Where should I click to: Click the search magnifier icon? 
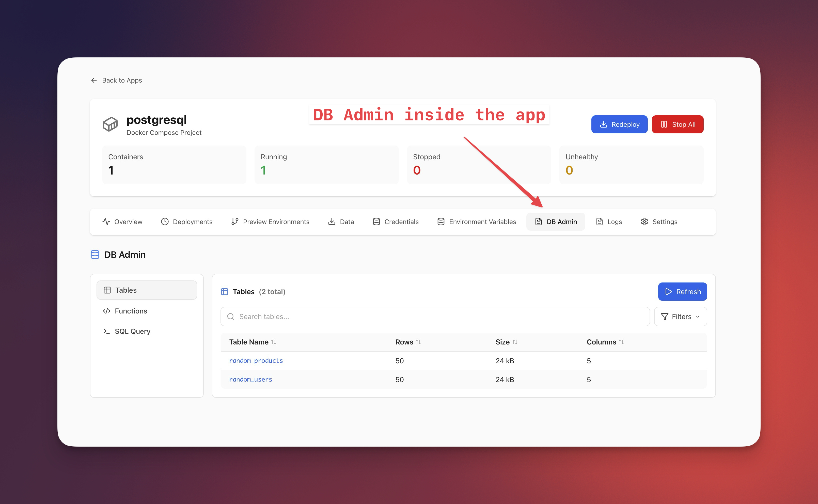tap(231, 317)
